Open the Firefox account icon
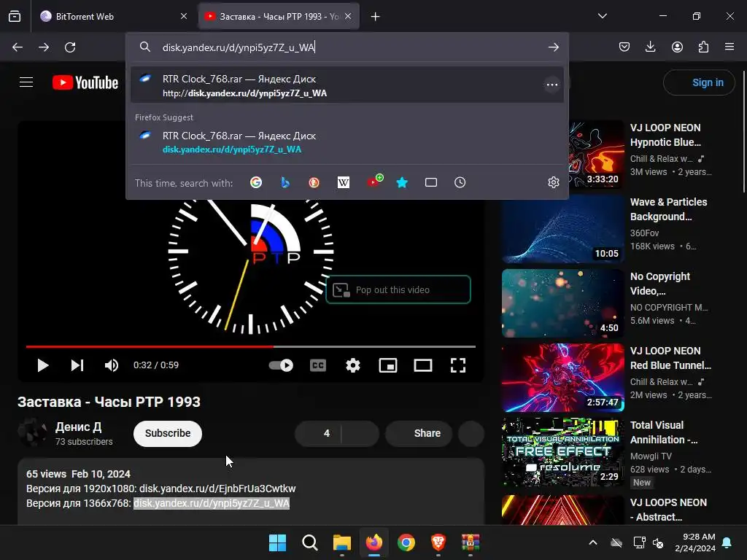 677,47
